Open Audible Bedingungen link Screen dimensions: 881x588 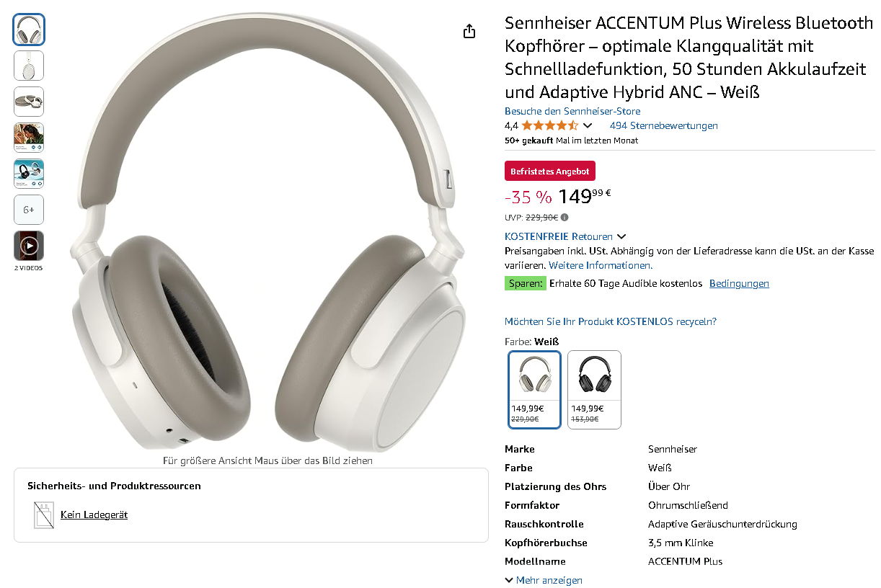pyautogui.click(x=739, y=283)
